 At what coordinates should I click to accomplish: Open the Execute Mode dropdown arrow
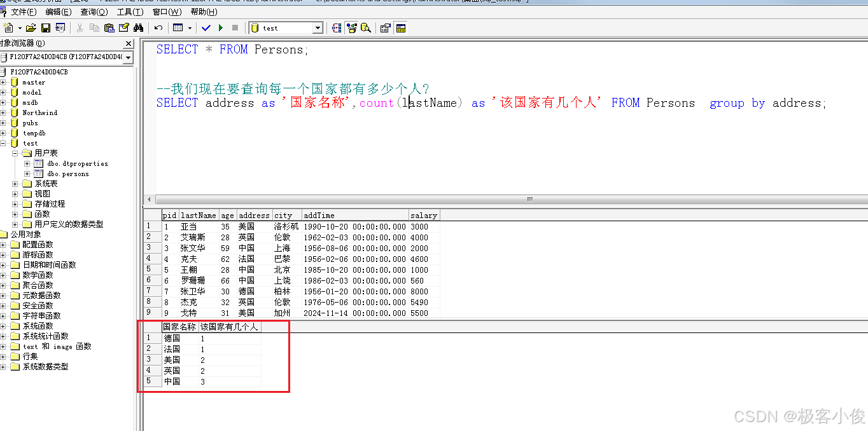pyautogui.click(x=190, y=28)
